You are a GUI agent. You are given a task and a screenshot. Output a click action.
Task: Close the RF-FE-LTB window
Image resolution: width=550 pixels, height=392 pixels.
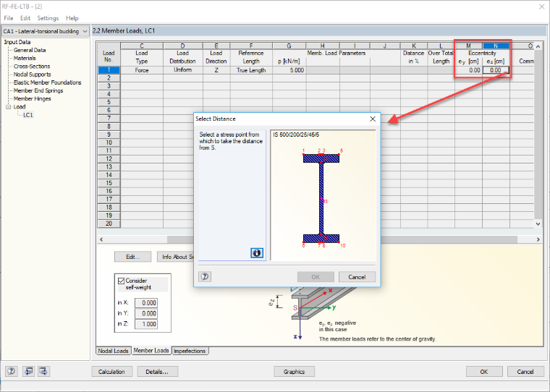[541, 7]
